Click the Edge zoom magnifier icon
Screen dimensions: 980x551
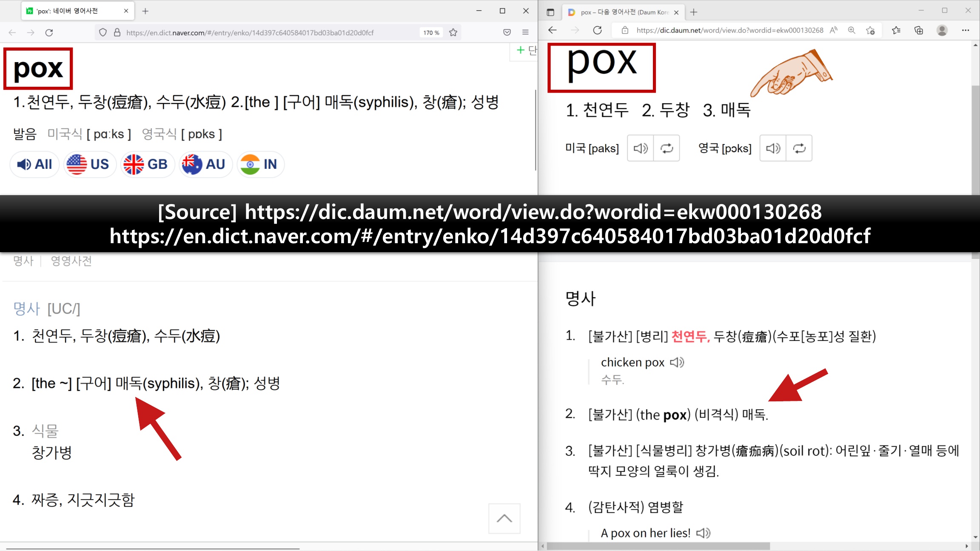point(852,30)
